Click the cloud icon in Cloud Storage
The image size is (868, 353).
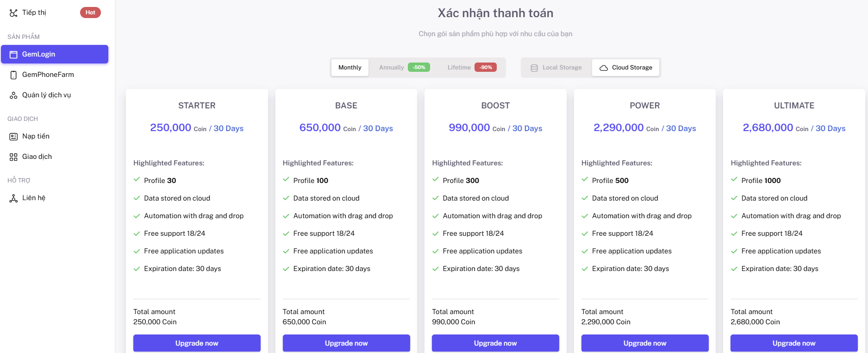pyautogui.click(x=604, y=68)
